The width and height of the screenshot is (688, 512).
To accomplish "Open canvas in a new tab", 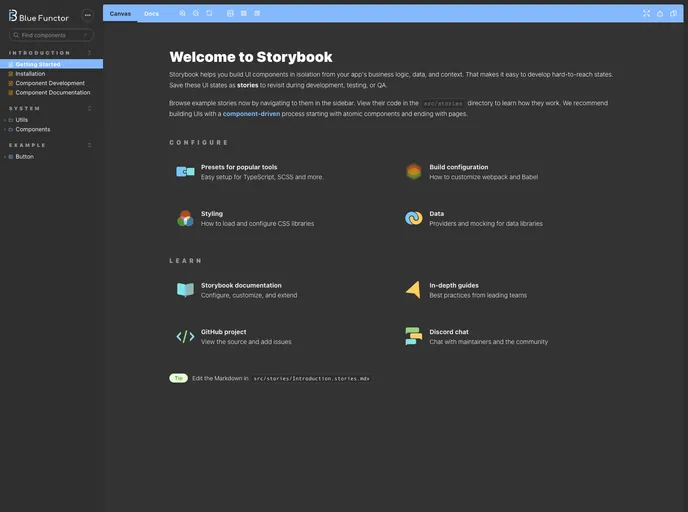I will coord(660,13).
